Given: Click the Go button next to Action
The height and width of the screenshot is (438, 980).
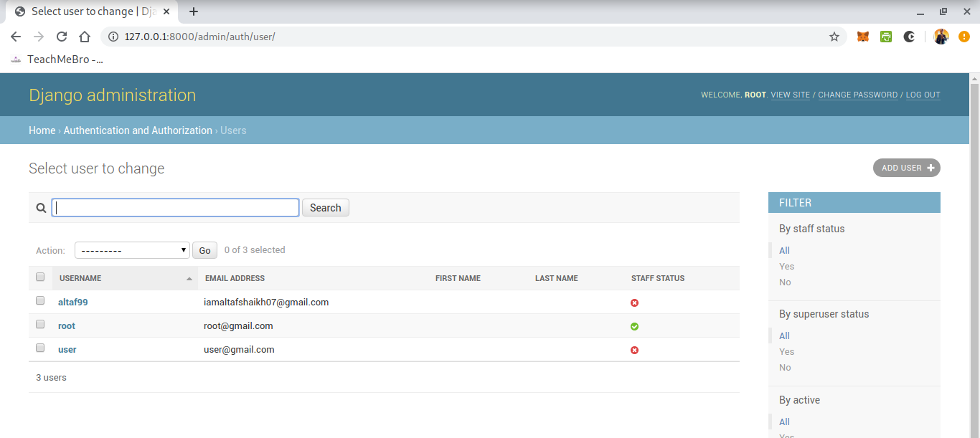Looking at the screenshot, I should pos(204,250).
